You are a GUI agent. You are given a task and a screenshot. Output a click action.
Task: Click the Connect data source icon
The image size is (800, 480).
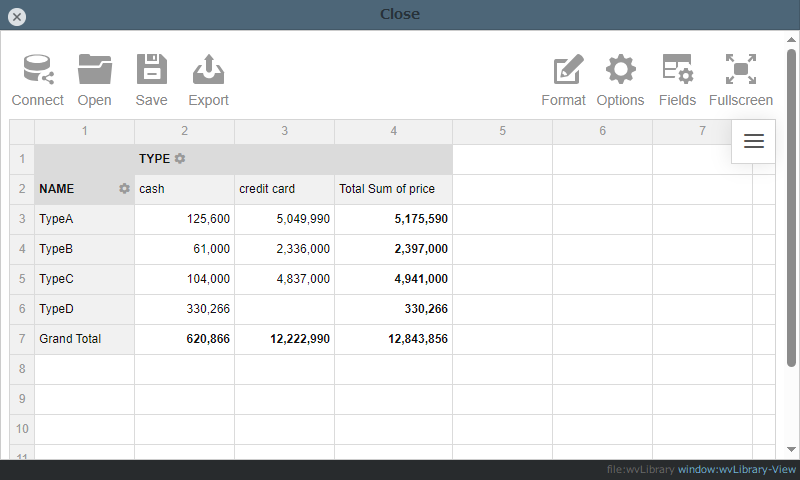point(38,70)
